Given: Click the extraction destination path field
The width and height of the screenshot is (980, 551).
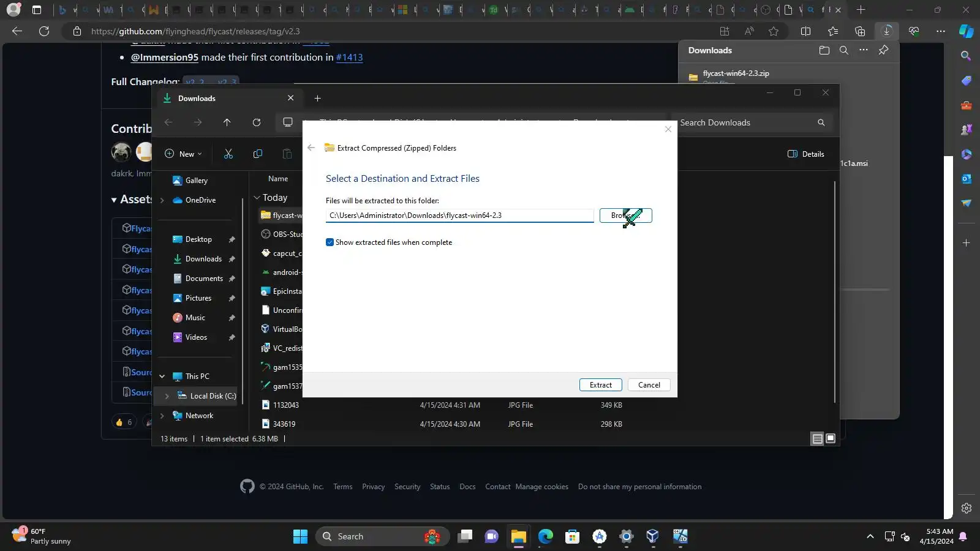Looking at the screenshot, I should 459,216.
